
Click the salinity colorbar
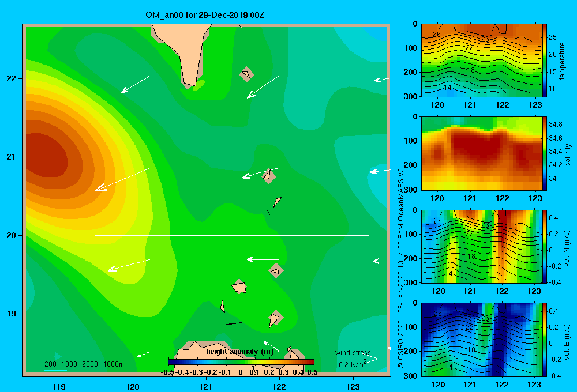(545, 153)
